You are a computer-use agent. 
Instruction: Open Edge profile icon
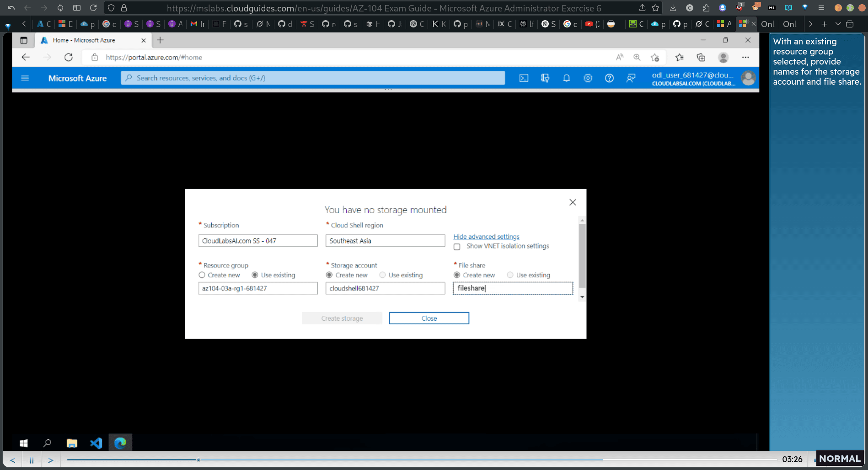click(723, 57)
